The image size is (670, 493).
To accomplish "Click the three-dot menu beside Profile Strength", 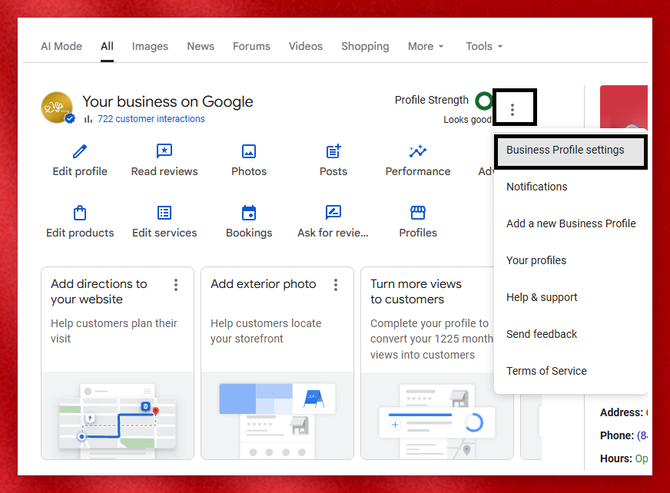I will point(512,110).
